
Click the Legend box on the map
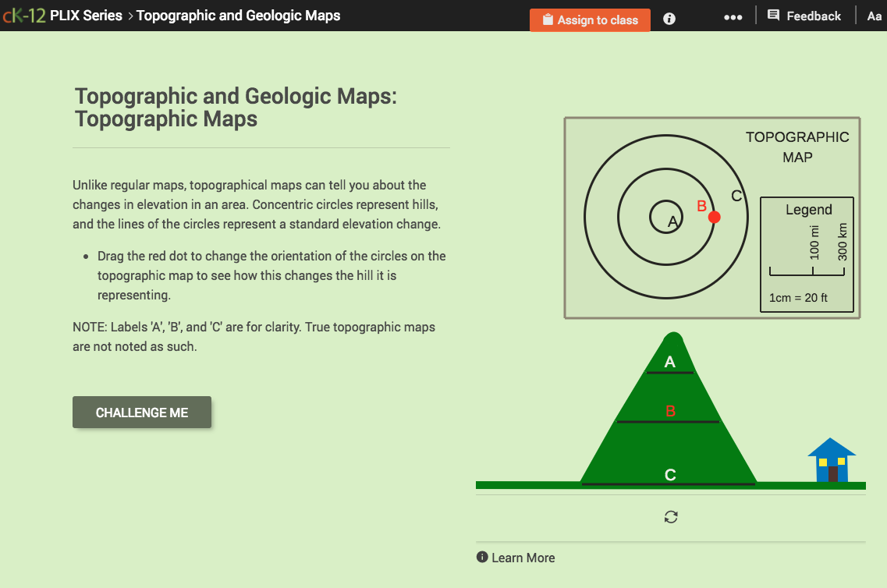[807, 209]
